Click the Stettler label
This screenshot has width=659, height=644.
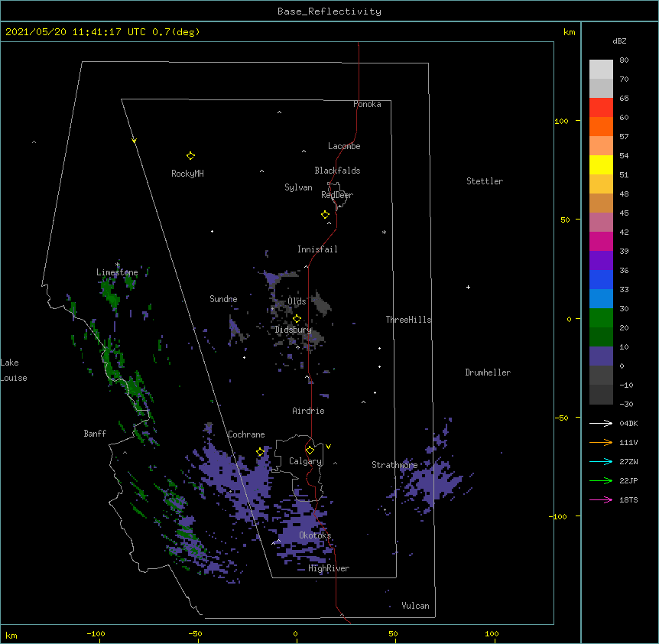click(485, 181)
